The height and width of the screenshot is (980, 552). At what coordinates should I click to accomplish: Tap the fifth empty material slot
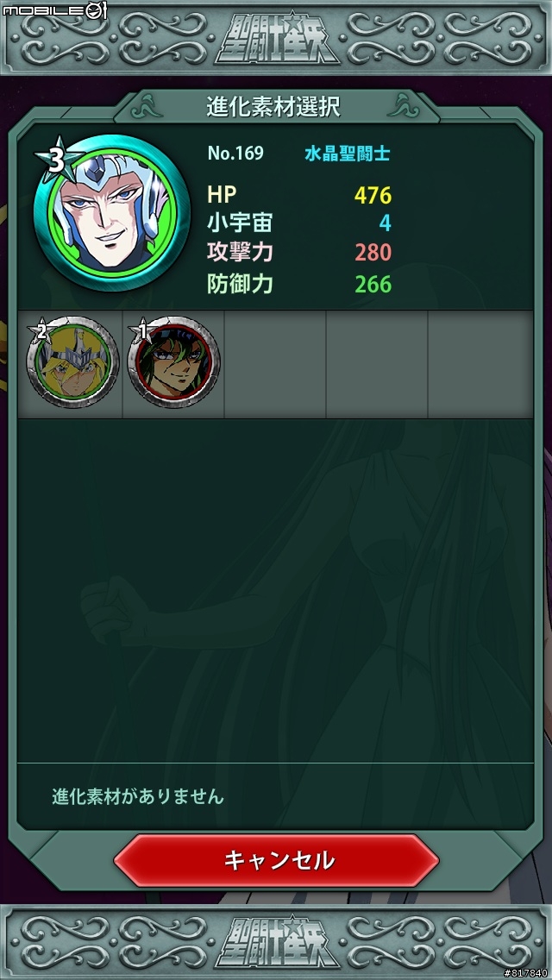pyautogui.click(x=480, y=364)
